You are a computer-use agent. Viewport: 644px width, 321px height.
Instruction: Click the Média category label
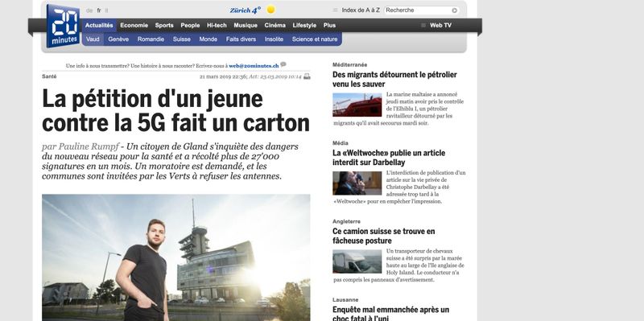(x=341, y=143)
